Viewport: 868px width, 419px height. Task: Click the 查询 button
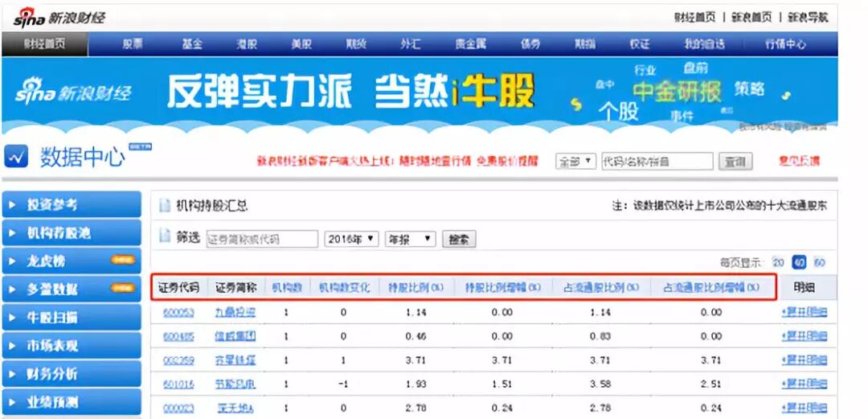[x=735, y=162]
